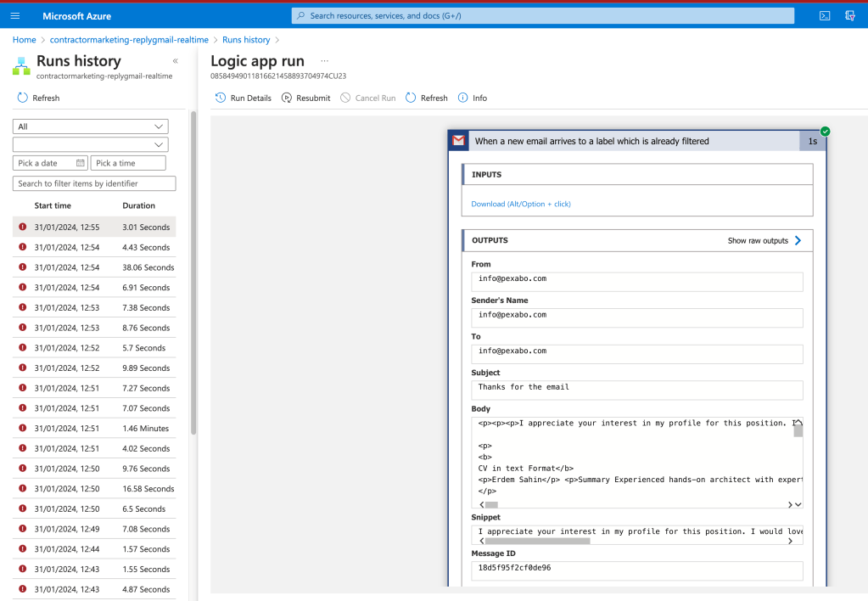Open the empty second filter dropdown
This screenshot has width=868, height=601.
[x=90, y=144]
